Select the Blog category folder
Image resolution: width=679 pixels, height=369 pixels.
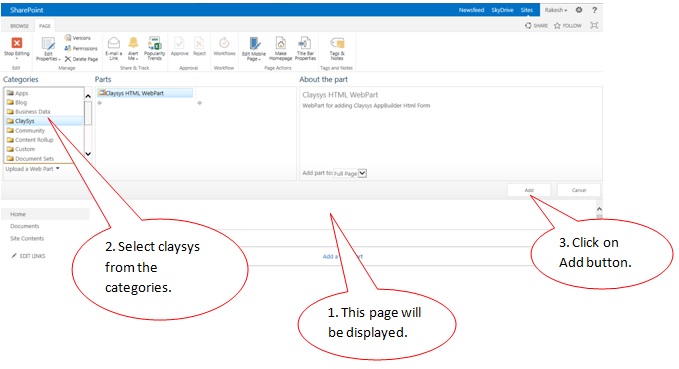pos(17,102)
